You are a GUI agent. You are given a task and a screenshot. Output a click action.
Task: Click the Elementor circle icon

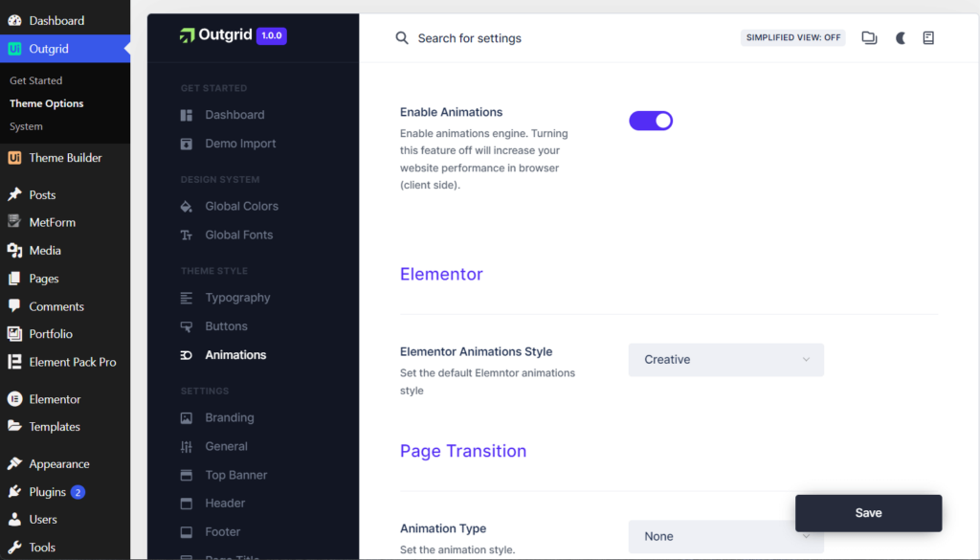pos(14,399)
